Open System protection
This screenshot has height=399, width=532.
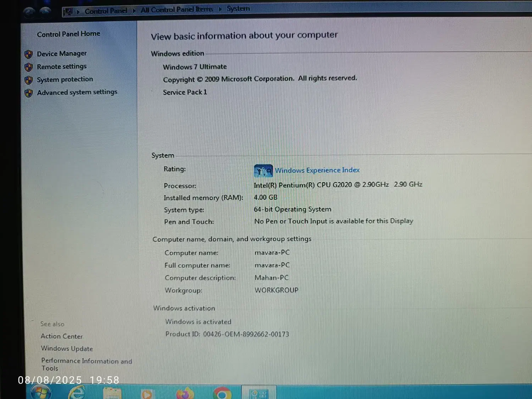65,79
